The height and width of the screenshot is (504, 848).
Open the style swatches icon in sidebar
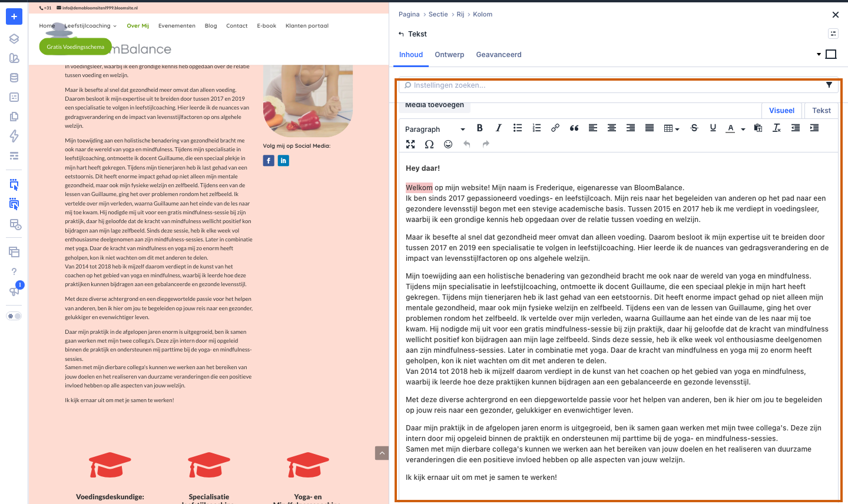pyautogui.click(x=14, y=58)
